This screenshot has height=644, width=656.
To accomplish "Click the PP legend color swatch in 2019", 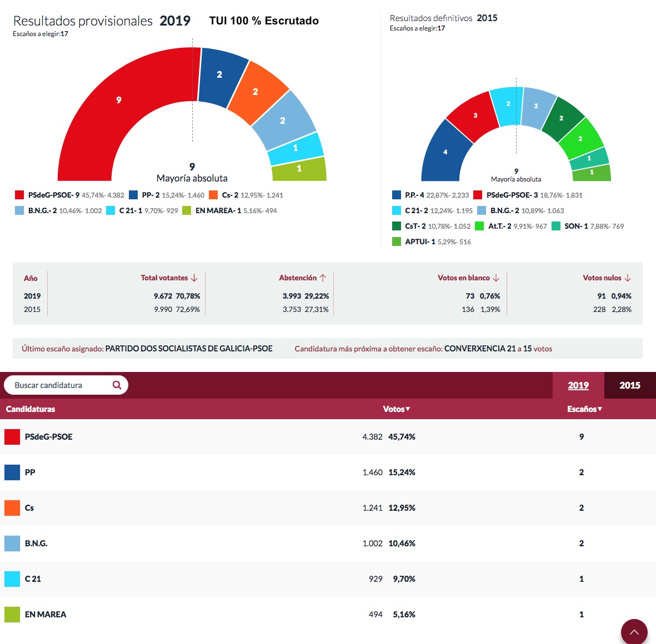I will 133,195.
